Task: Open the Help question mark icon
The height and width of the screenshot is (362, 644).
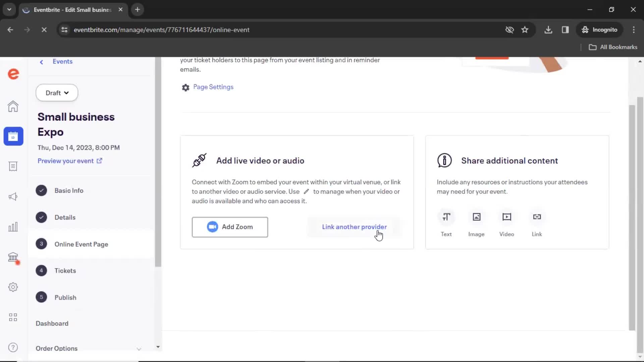Action: [13, 348]
